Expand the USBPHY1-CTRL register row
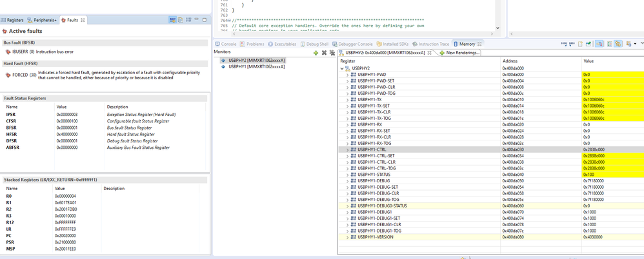 347,149
